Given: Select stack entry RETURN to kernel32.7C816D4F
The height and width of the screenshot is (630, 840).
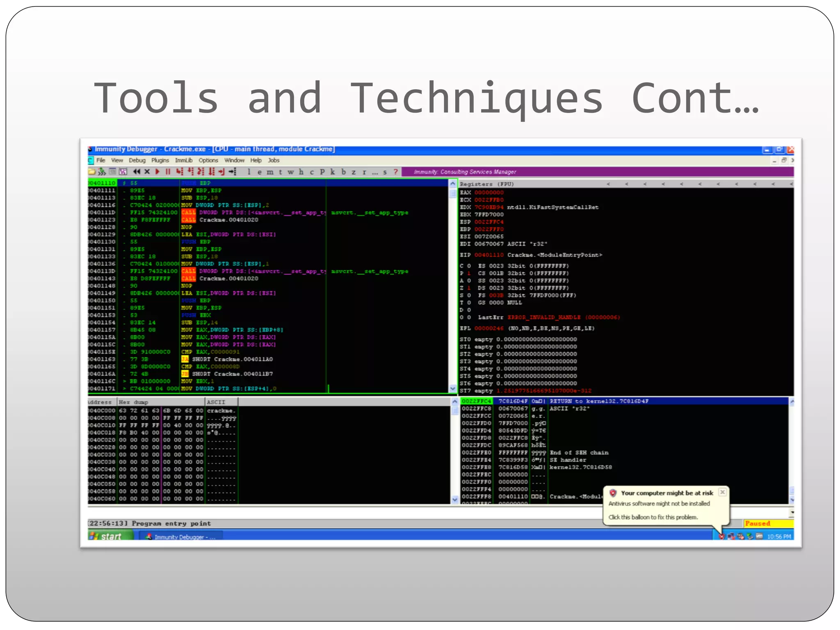Looking at the screenshot, I should (x=624, y=401).
